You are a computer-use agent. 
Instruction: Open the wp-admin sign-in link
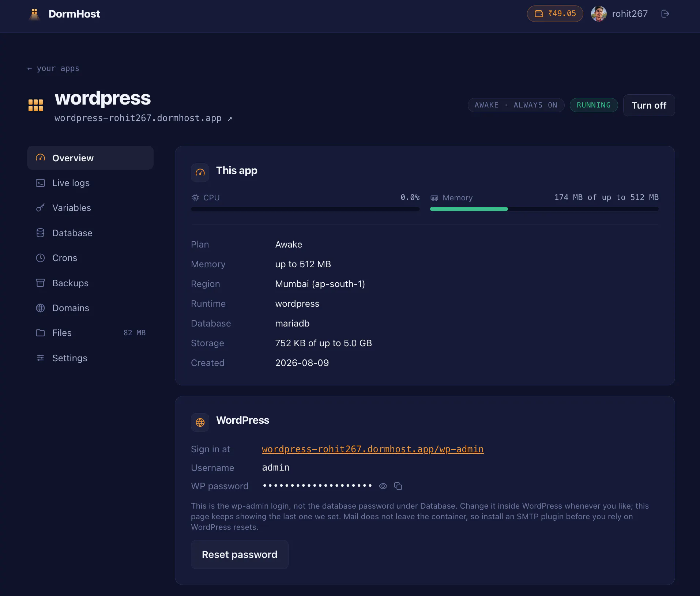(x=373, y=449)
